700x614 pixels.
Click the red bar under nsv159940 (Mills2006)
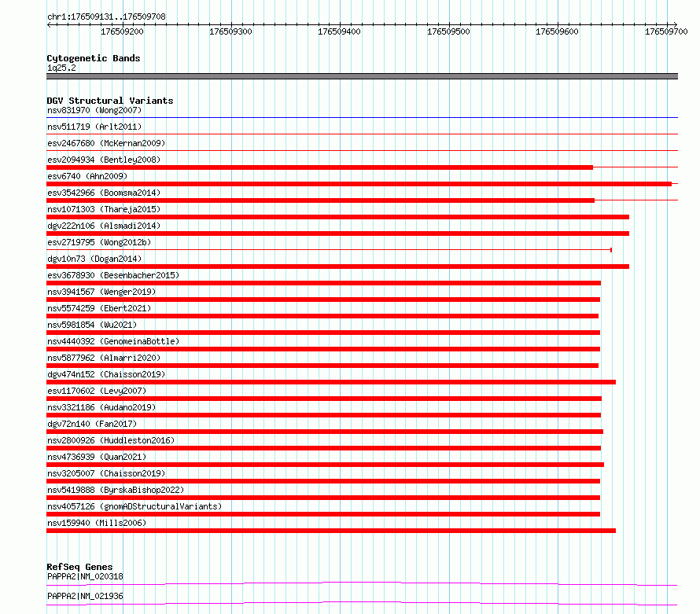pos(331,531)
